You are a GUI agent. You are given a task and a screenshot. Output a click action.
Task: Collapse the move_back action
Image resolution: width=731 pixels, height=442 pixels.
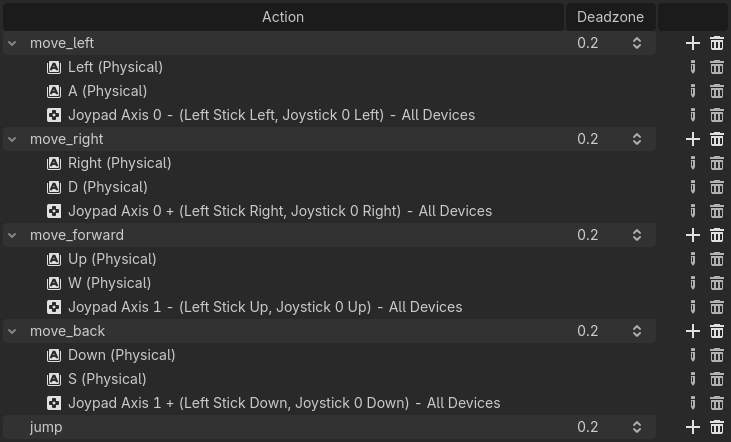[x=11, y=331]
